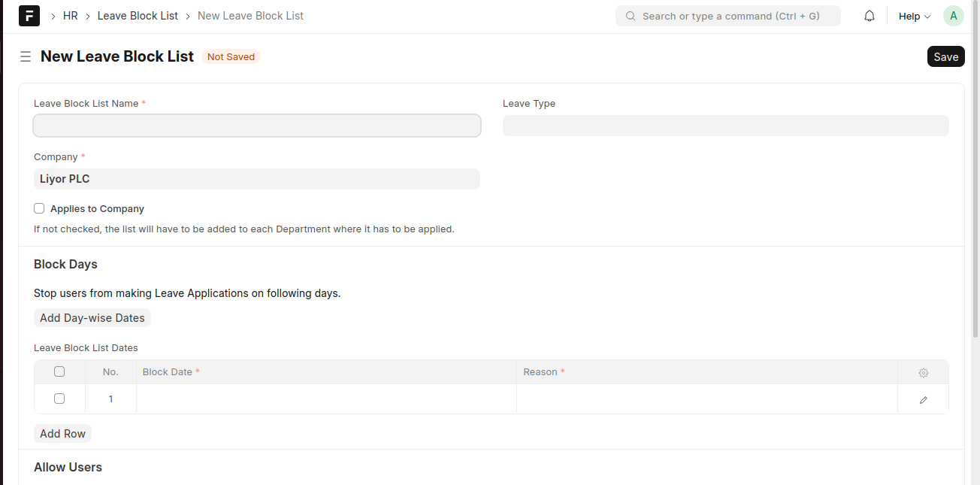The width and height of the screenshot is (980, 485).
Task: Select all rows header checkbox
Action: coord(59,371)
